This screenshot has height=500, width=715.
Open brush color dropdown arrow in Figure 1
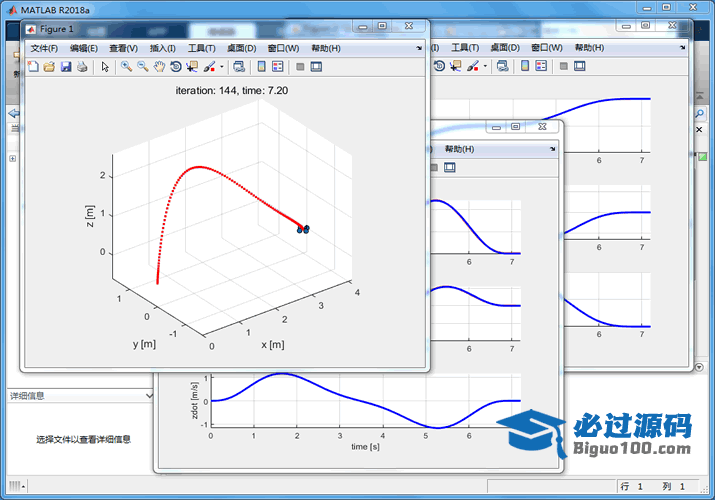click(221, 68)
